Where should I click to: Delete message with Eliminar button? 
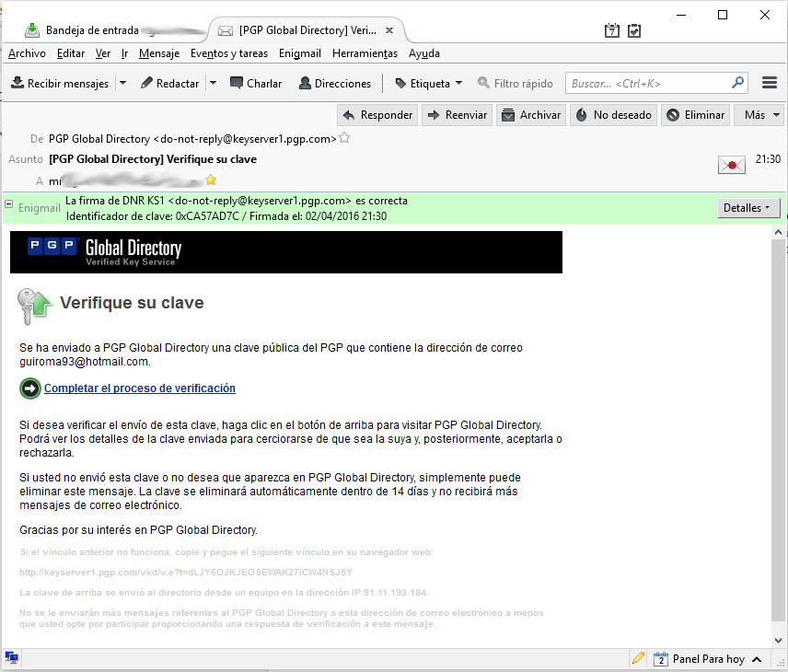tap(696, 115)
